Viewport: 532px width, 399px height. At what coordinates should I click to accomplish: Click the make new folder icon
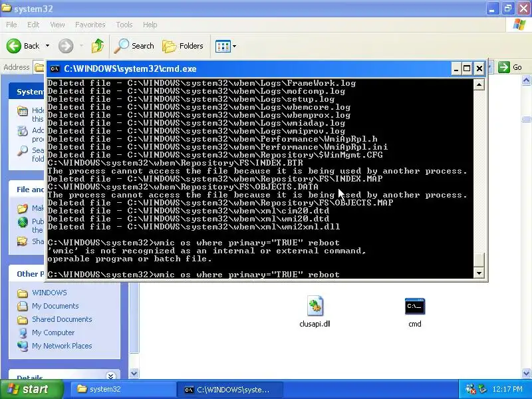(23, 208)
